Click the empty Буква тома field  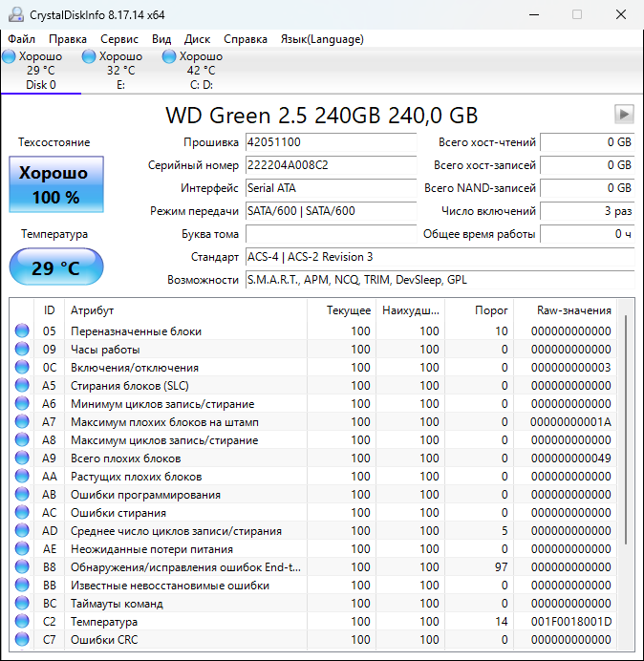[331, 233]
